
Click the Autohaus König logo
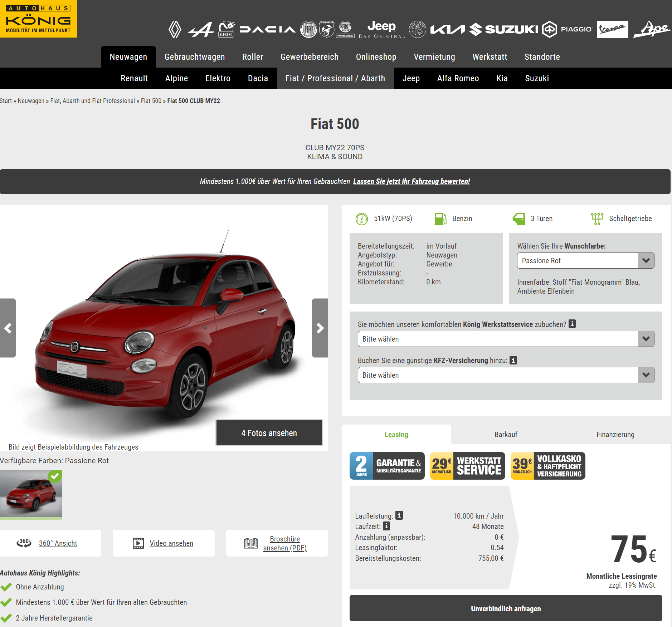38,19
